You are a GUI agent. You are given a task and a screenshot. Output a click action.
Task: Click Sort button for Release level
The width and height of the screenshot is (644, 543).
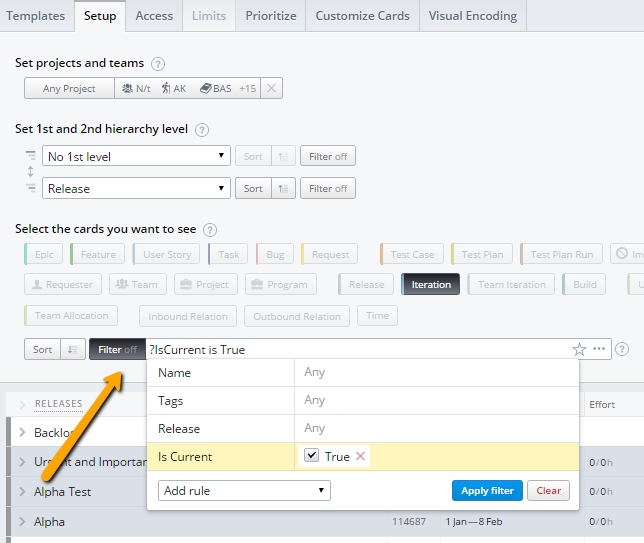coord(253,188)
